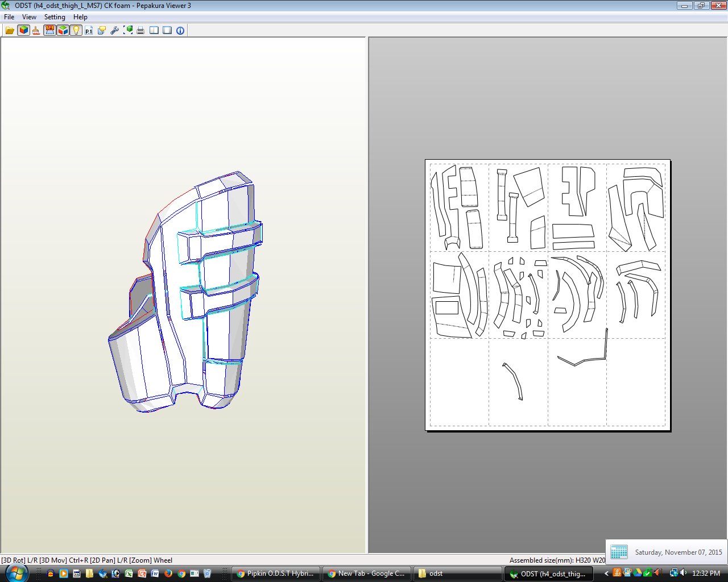Click the blue information icon

coord(180,30)
